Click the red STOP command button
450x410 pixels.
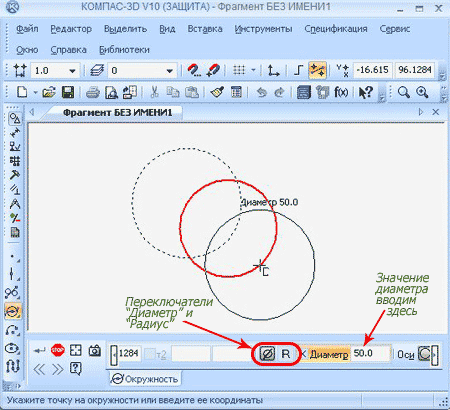click(58, 350)
